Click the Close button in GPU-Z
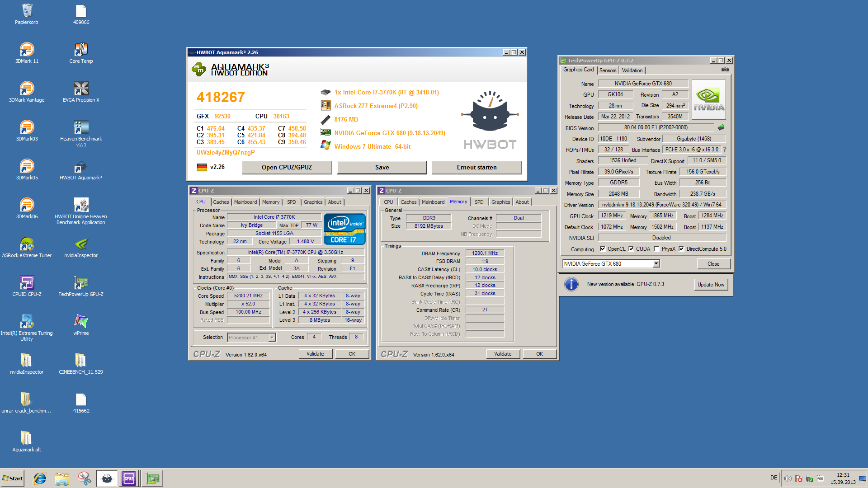 [713, 264]
